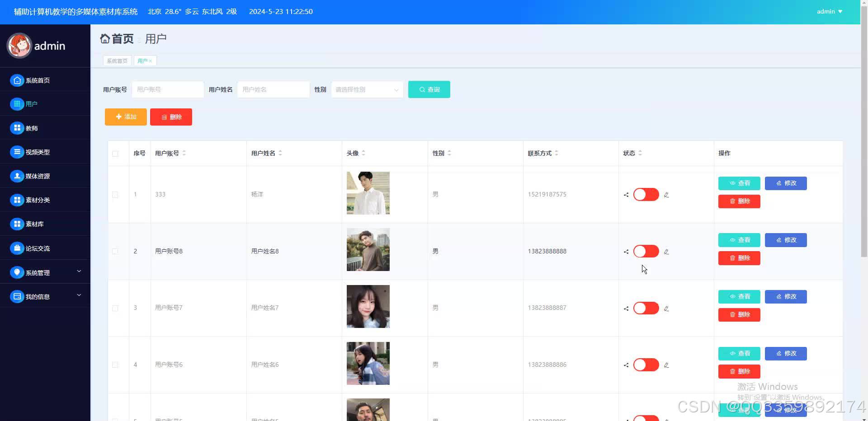Image resolution: width=868 pixels, height=421 pixels.
Task: Click share icon in 用户账号8 row
Action: pyautogui.click(x=626, y=252)
